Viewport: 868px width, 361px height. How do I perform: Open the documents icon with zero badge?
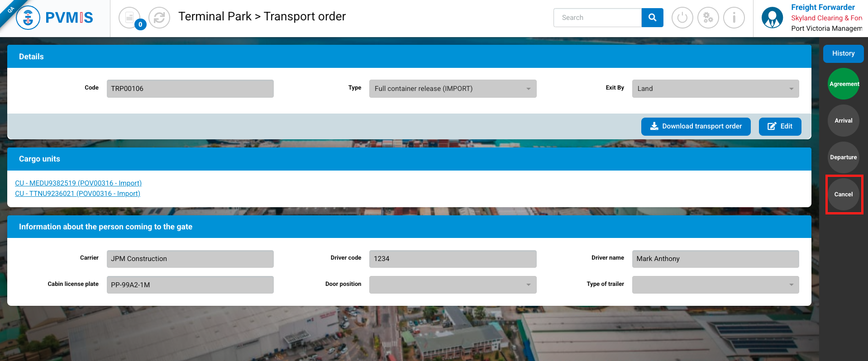pyautogui.click(x=130, y=18)
